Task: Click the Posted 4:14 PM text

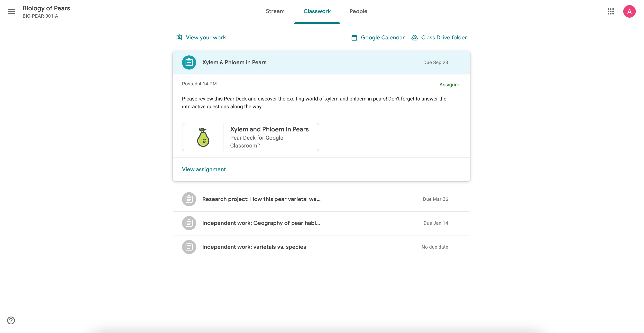Action: coord(199,84)
